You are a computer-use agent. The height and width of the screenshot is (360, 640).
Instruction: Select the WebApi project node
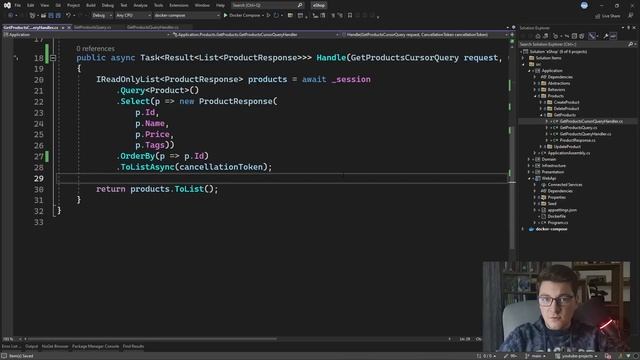point(549,178)
